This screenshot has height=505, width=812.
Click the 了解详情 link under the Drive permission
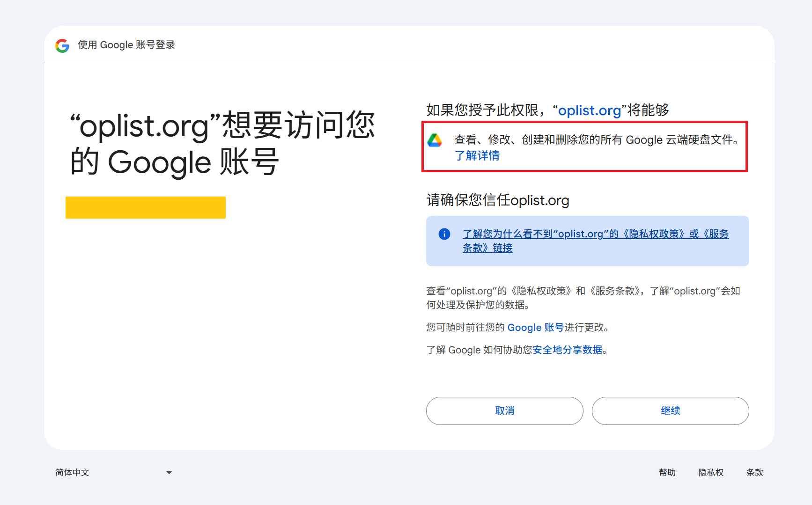pos(477,155)
